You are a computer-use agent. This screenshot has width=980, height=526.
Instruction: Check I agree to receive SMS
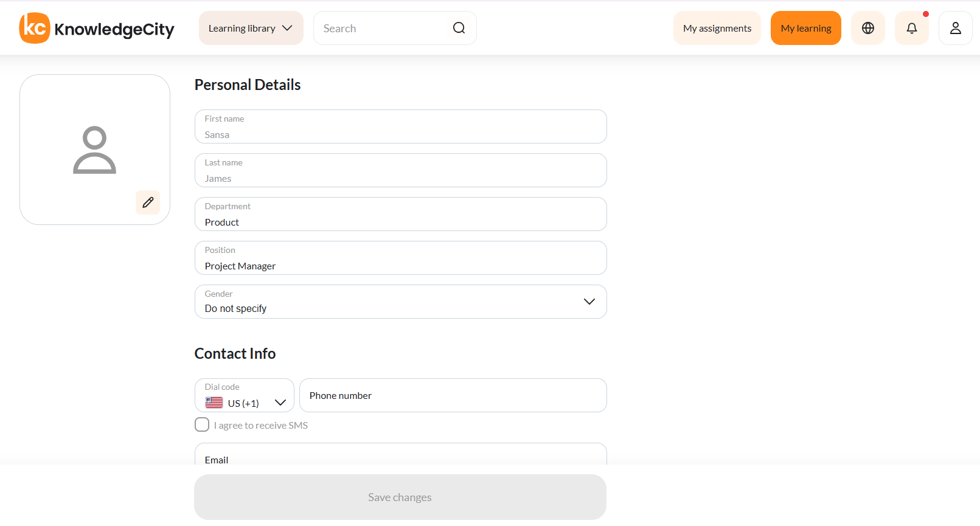[x=202, y=424]
